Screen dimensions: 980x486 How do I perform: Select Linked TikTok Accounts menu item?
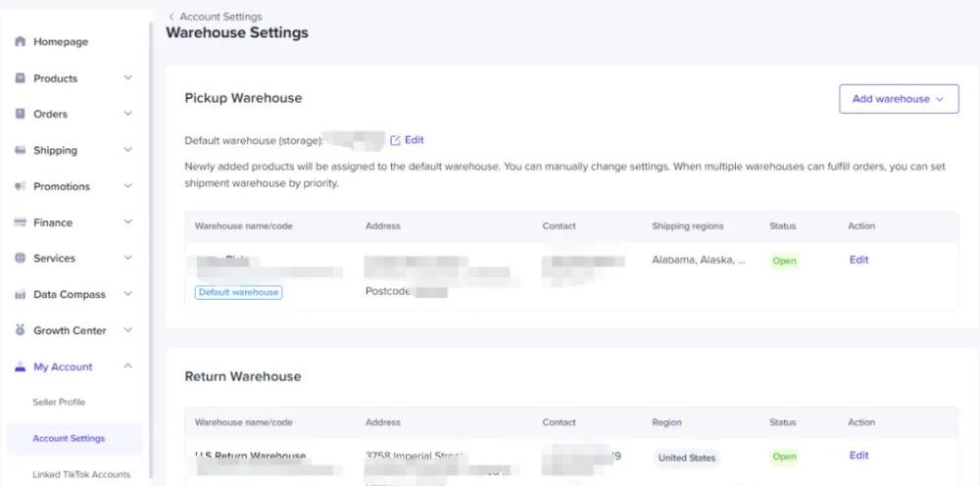pyautogui.click(x=81, y=475)
